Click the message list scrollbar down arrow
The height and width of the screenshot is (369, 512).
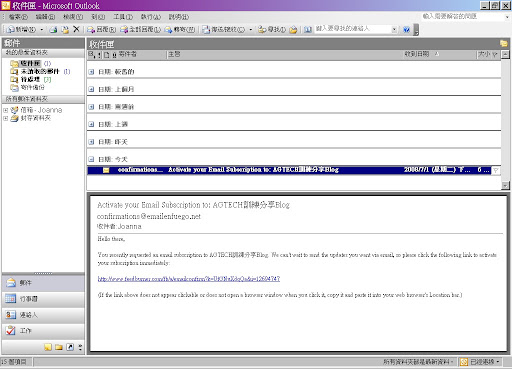[505, 186]
